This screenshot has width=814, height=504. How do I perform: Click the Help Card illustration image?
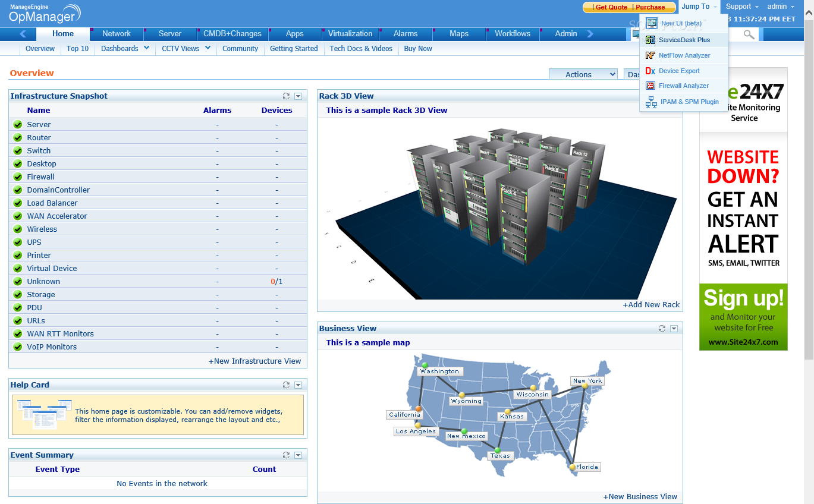tap(45, 415)
